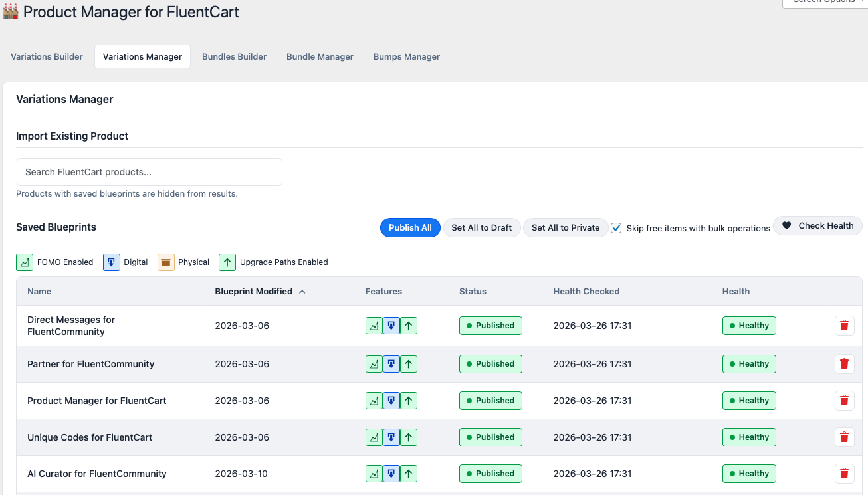Click the name Unique Codes for FluentCart
Image resolution: width=868 pixels, height=495 pixels.
[x=90, y=437]
